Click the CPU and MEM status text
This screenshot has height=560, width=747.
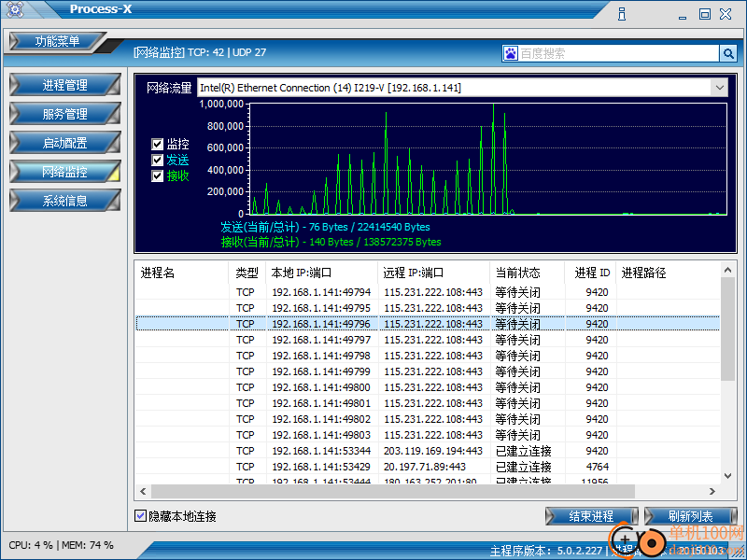click(61, 545)
